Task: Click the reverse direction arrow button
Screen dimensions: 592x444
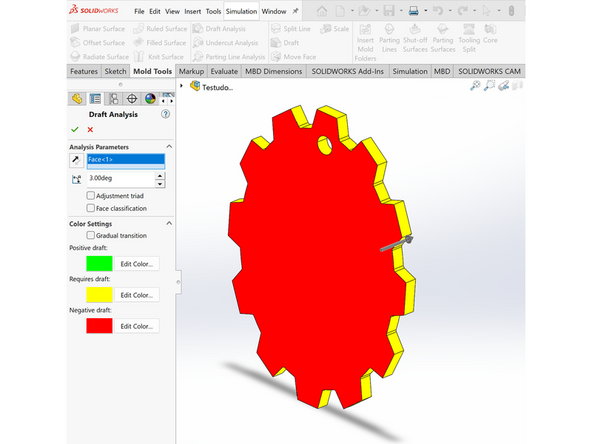Action: (76, 160)
